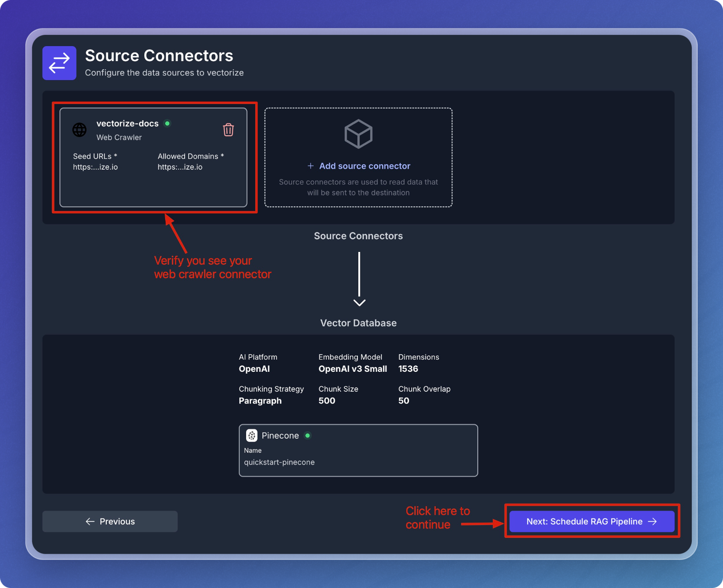Screen dimensions: 723x588
Task: Click the 1536 dimensions value
Action: (x=408, y=369)
